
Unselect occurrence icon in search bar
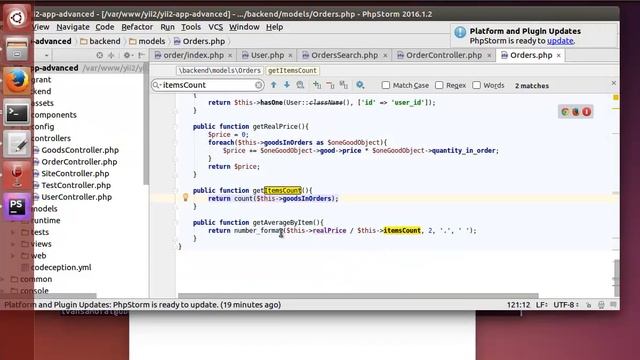tap(330, 85)
